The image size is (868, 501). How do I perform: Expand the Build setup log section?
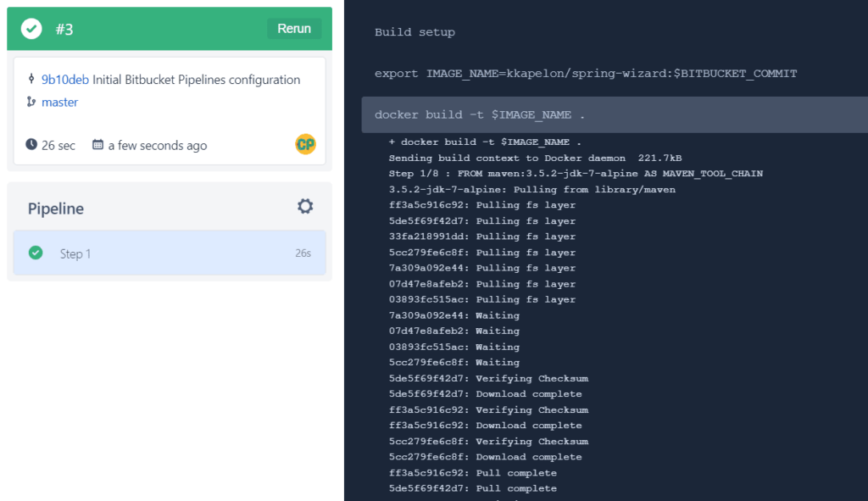[x=415, y=32]
